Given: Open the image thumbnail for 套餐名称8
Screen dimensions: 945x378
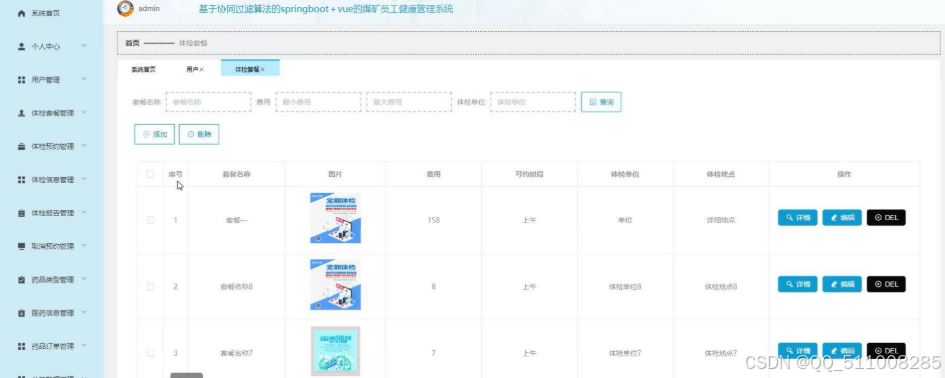Looking at the screenshot, I should (335, 285).
